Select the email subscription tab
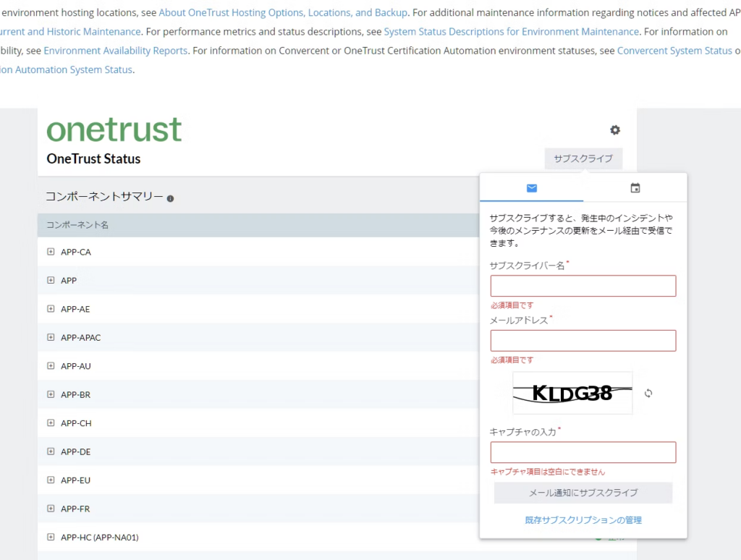The height and width of the screenshot is (560, 741). (x=532, y=188)
